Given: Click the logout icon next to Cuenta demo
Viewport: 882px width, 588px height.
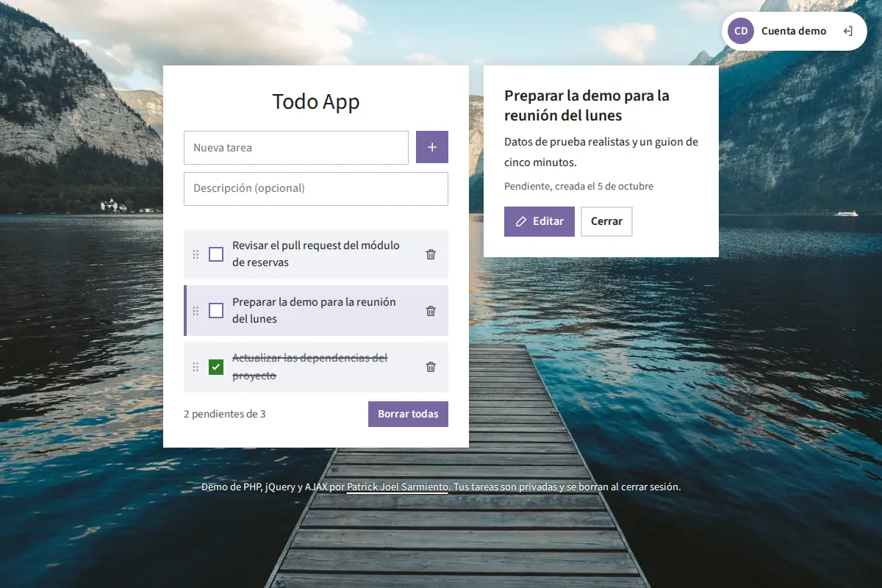Looking at the screenshot, I should coord(847,31).
